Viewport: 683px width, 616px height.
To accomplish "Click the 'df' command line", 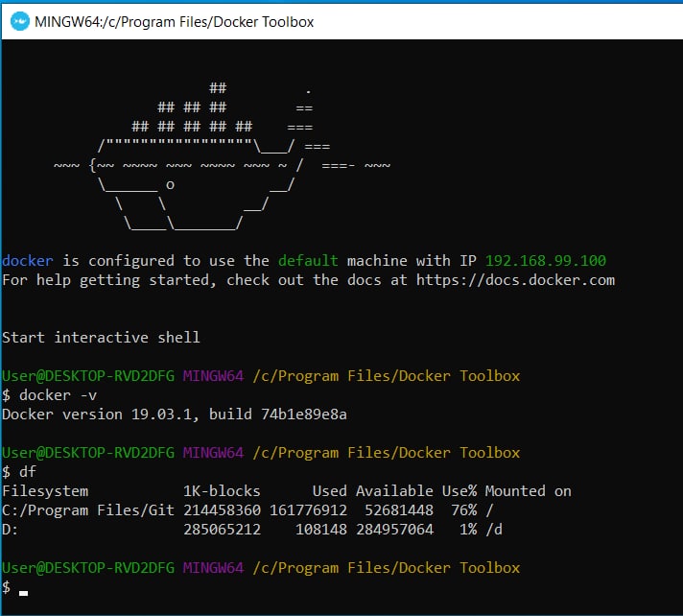I will click(x=19, y=471).
